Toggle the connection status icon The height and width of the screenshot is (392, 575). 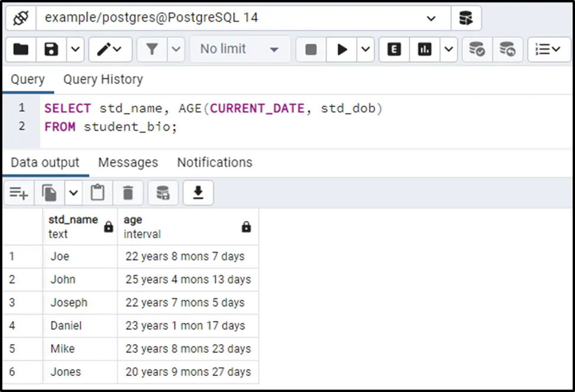[21, 18]
